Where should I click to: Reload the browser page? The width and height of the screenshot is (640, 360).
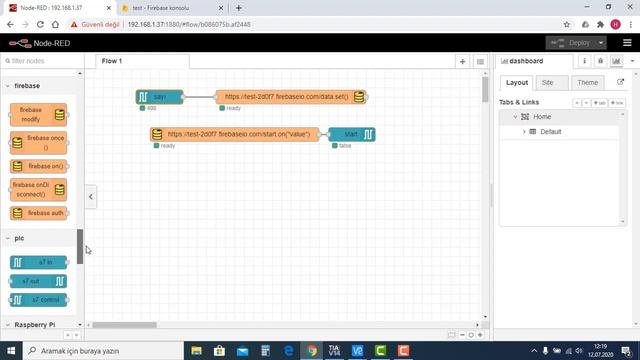(x=40, y=24)
